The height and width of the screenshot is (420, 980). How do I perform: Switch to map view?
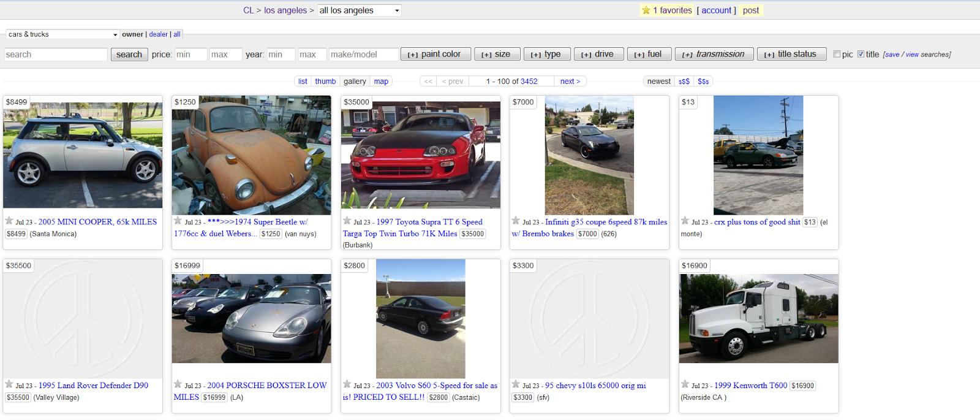[381, 81]
